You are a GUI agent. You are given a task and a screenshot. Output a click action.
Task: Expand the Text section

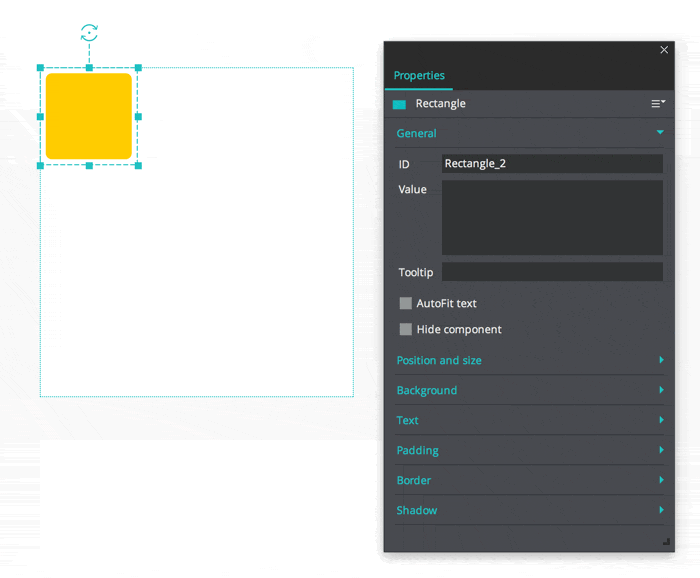click(661, 420)
